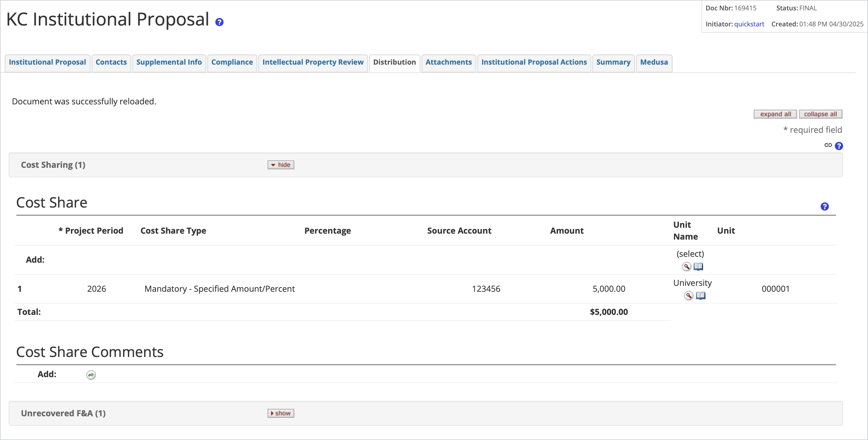Screen dimensions: 868x440
Task: Click the direct link chain icon
Action: click(x=828, y=145)
